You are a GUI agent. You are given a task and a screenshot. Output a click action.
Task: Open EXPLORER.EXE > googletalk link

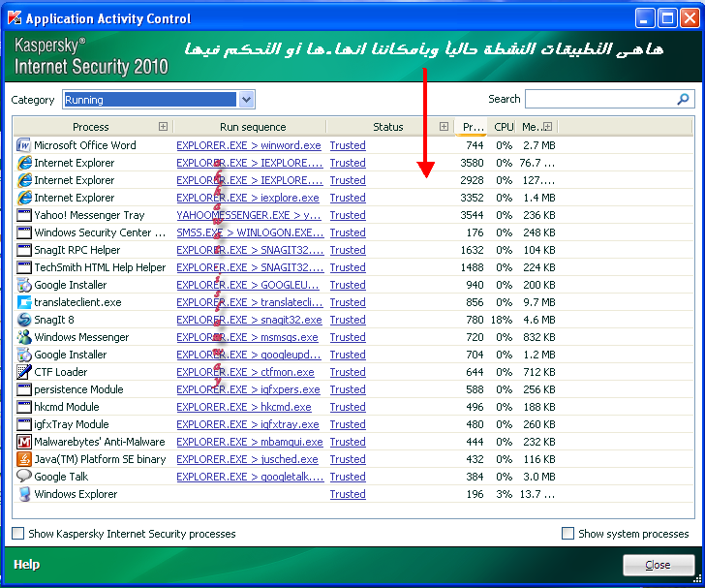[x=250, y=477]
